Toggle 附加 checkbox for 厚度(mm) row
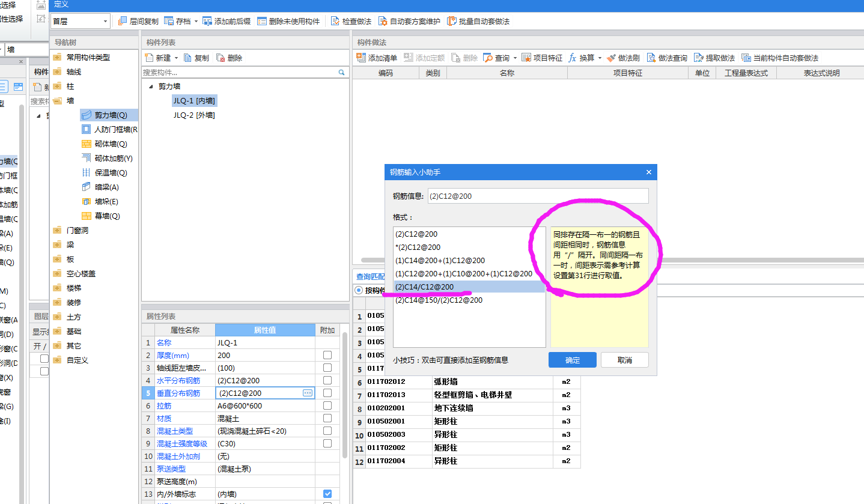864x504 pixels. tap(327, 355)
